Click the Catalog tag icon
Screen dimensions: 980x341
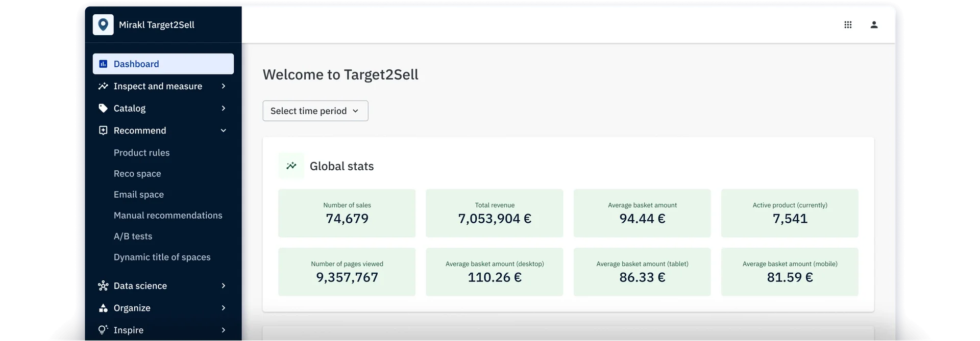click(x=103, y=108)
